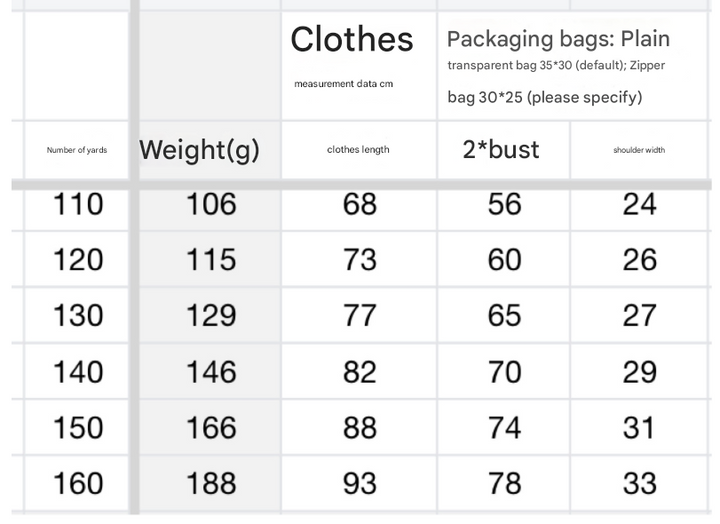Select the size 160 cell

pos(78,484)
